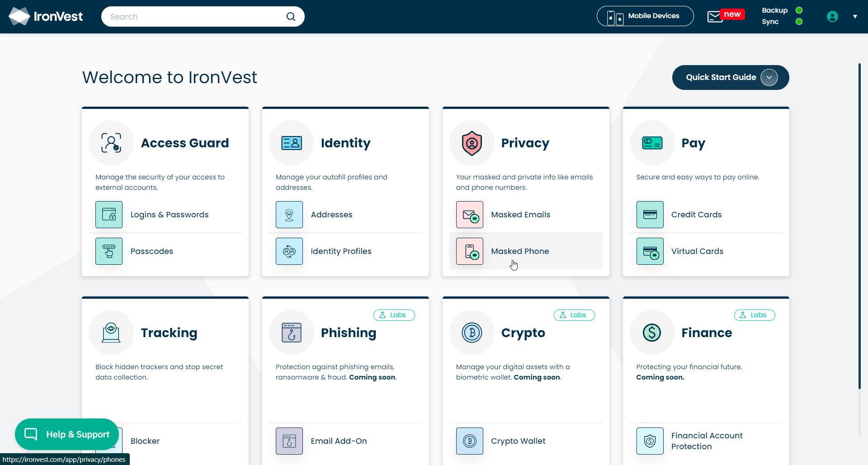Click the Pay heading
The height and width of the screenshot is (465, 868).
point(693,143)
